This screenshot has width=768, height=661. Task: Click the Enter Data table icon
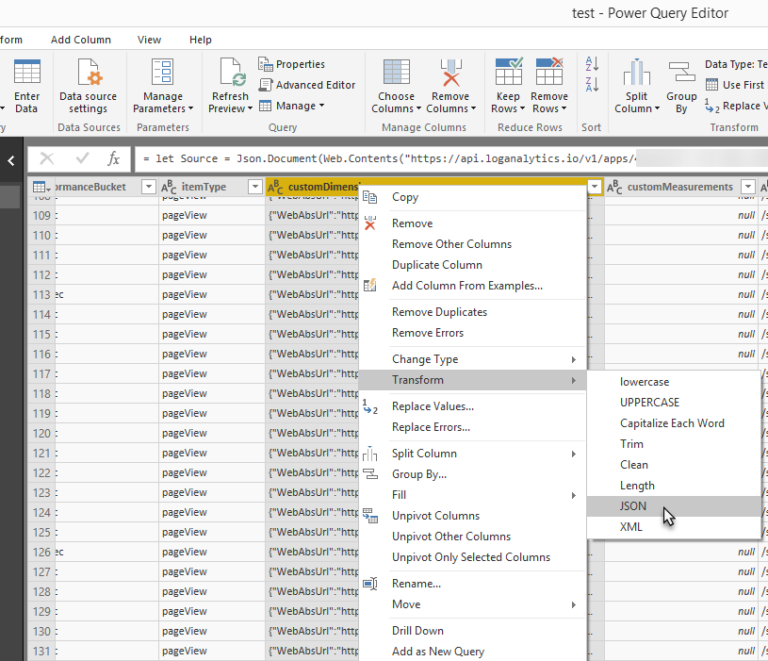[x=27, y=72]
